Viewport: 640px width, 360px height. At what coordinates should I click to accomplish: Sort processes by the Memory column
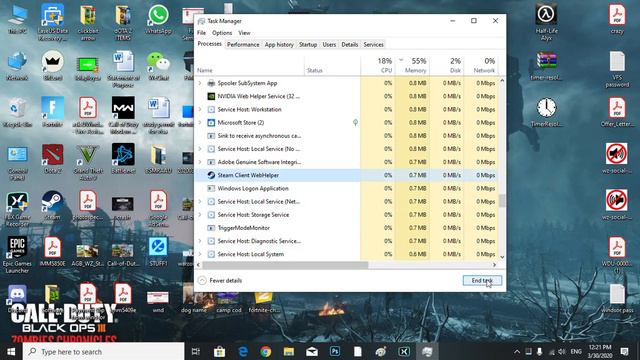point(412,65)
